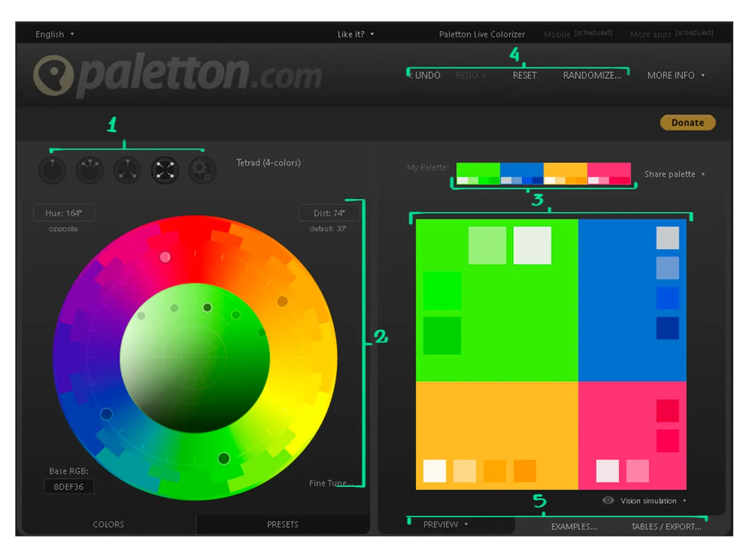Click the Base RGB value 8DEF36
Screen dimensions: 752x560
[69, 487]
